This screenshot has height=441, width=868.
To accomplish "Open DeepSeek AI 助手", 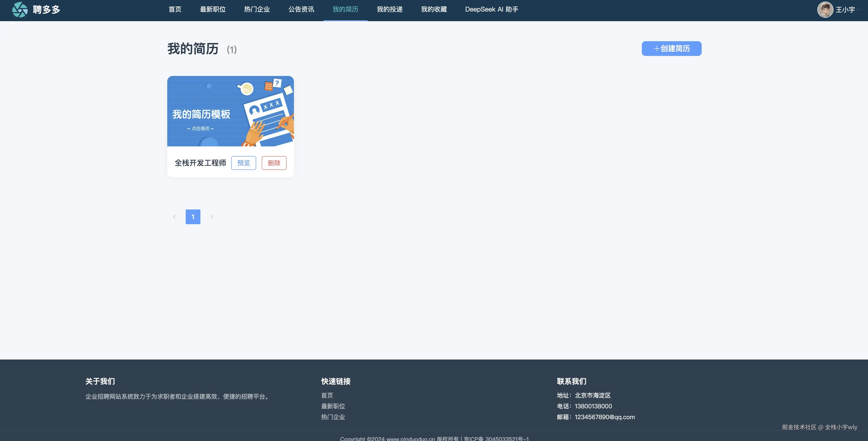I will [x=491, y=9].
